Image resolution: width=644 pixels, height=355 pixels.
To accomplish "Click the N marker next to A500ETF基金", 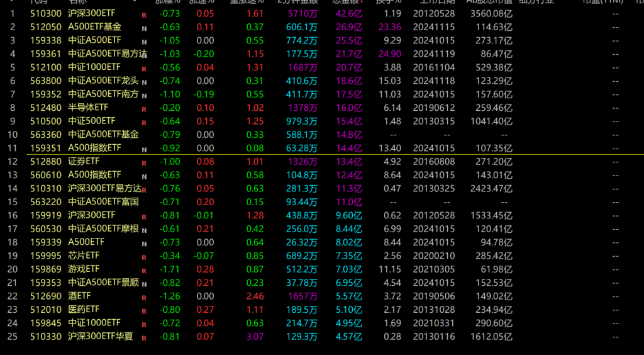I will coord(144,28).
